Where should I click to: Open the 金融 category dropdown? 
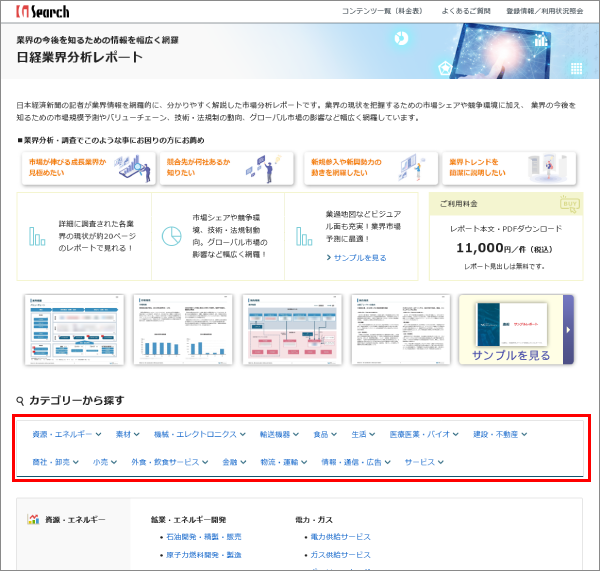234,462
